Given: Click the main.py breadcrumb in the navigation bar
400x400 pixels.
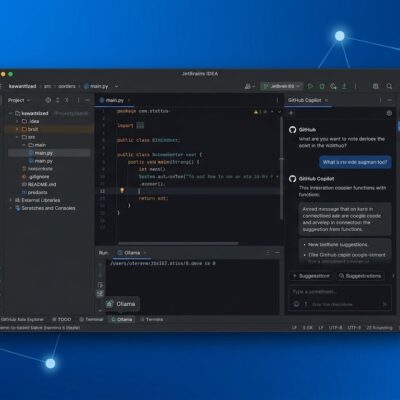Looking at the screenshot, I should coord(96,86).
